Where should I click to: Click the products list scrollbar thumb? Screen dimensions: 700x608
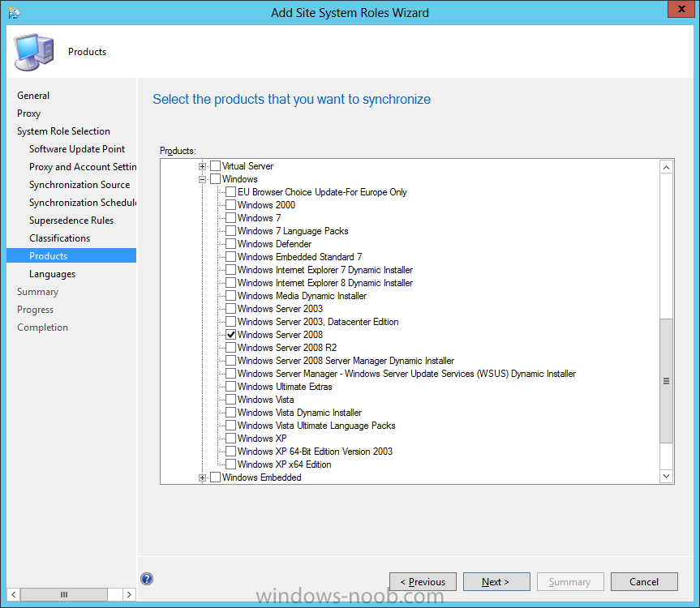[666, 381]
